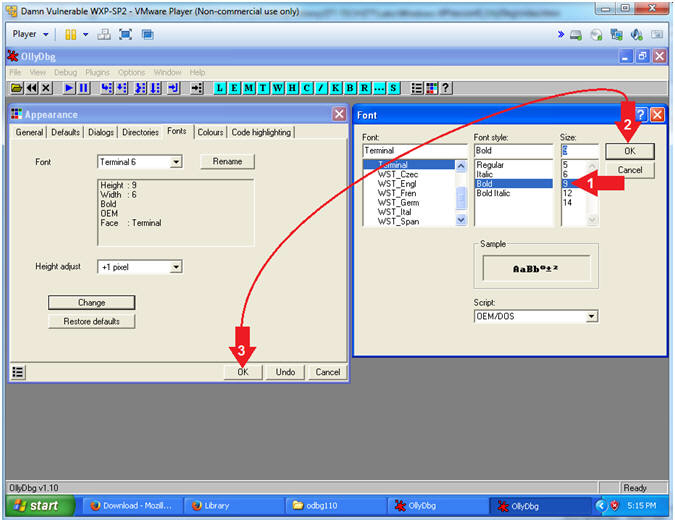Open the dropdown arrow next to VMware pause

pos(86,34)
